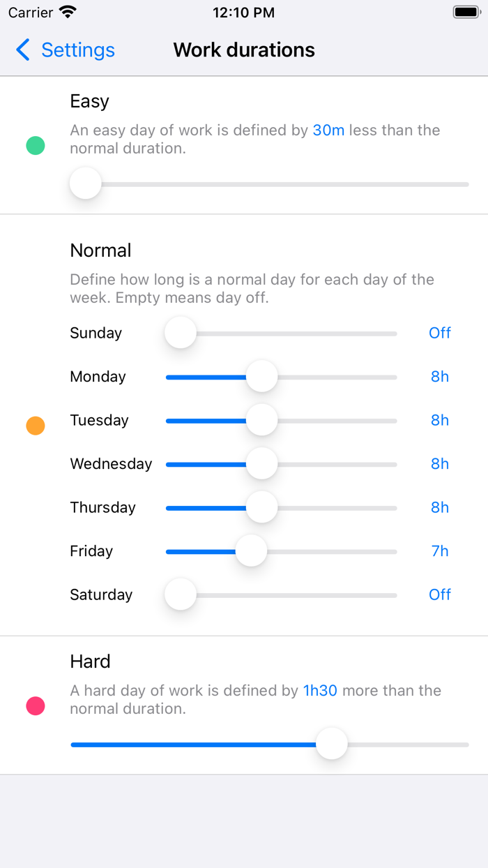488x868 pixels.
Task: Click the Saturday slider knob
Action: tap(181, 594)
